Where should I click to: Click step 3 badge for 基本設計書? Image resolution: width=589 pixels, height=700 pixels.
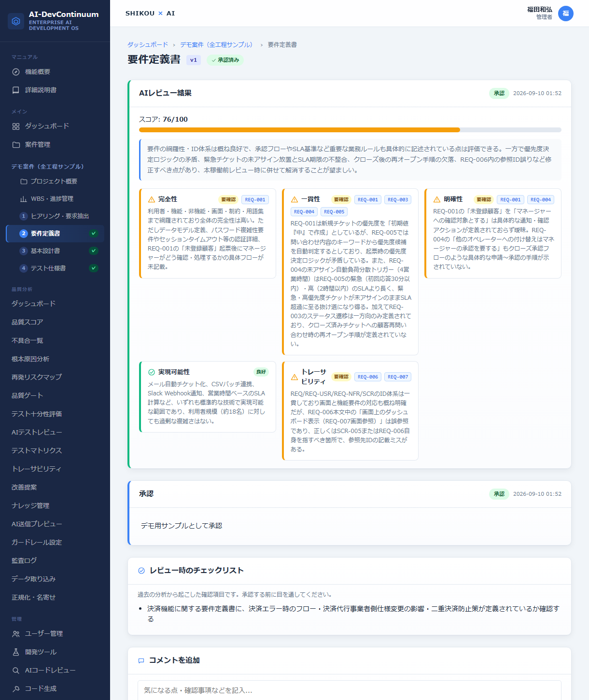(x=23, y=251)
